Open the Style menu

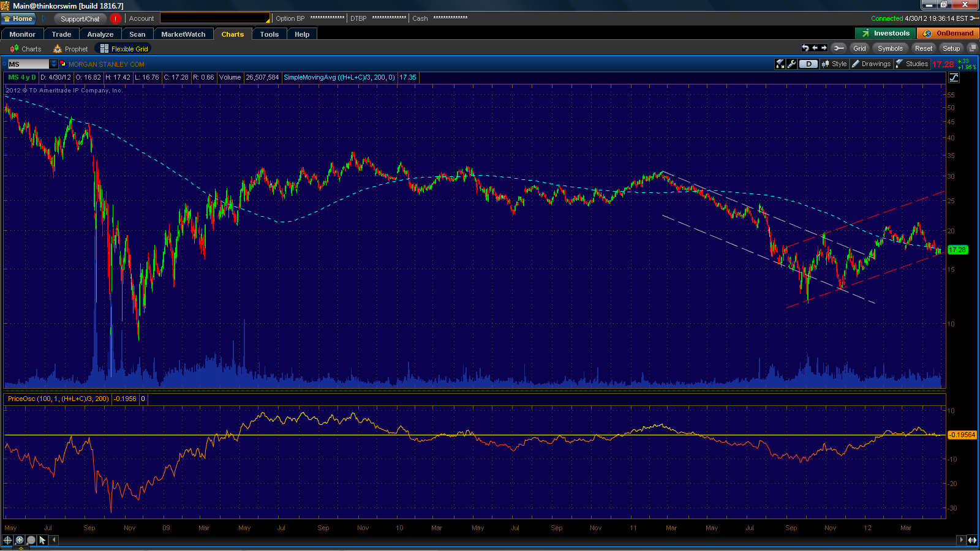point(834,64)
